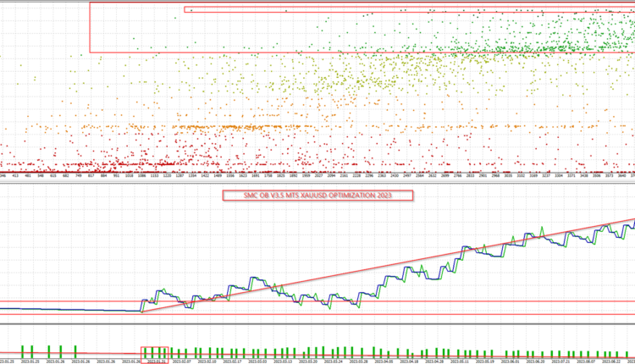Click the dark red dot band above scatter axis
Viewport: 635px width, 364px height.
click(127, 164)
